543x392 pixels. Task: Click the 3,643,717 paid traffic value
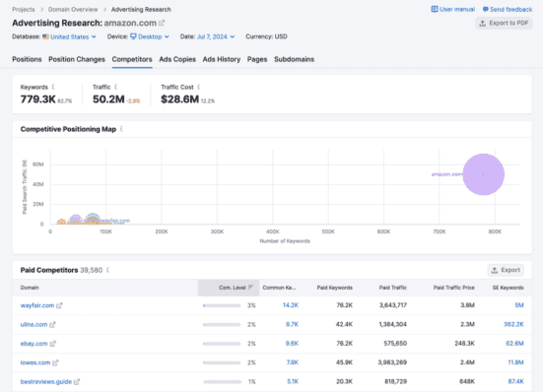pyautogui.click(x=393, y=305)
